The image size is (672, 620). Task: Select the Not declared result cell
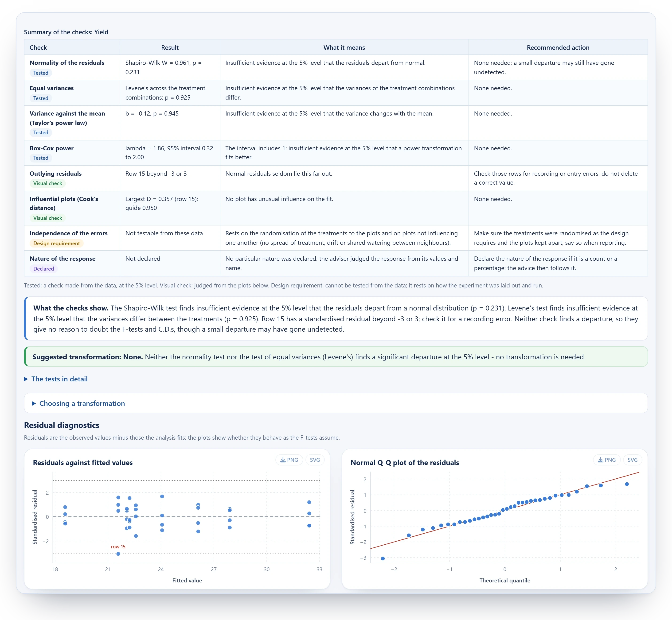click(170, 263)
